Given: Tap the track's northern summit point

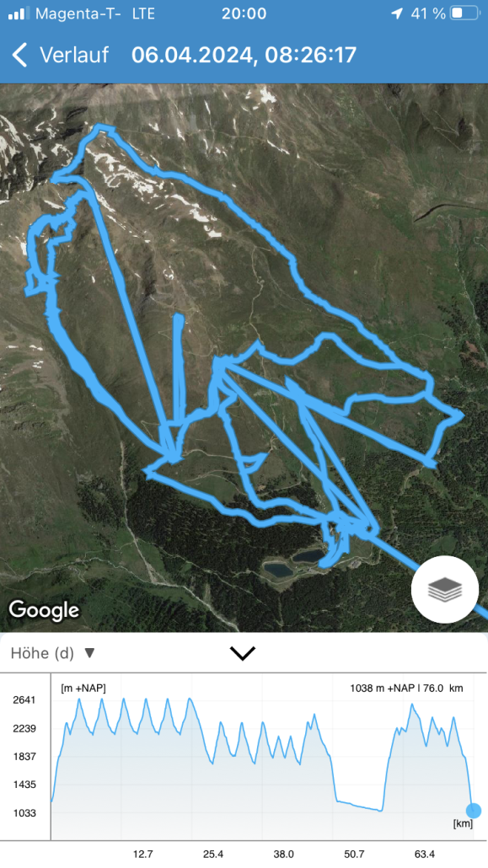Looking at the screenshot, I should click(x=101, y=128).
